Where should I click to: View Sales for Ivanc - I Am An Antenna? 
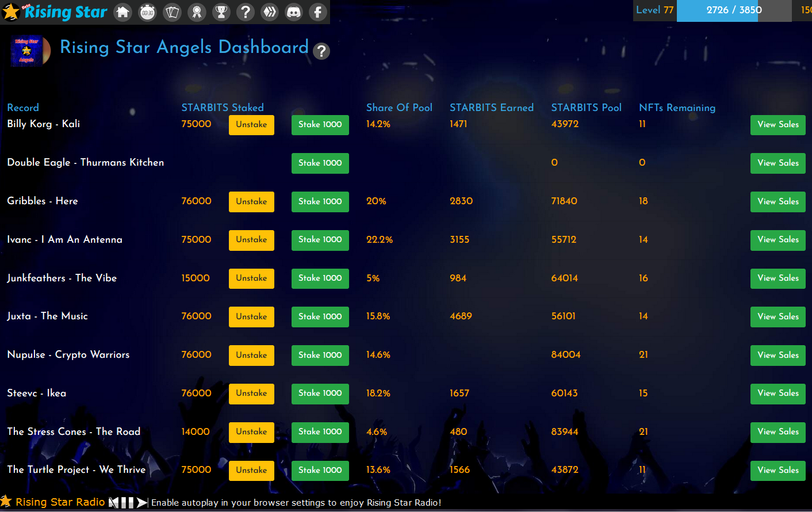click(x=778, y=240)
